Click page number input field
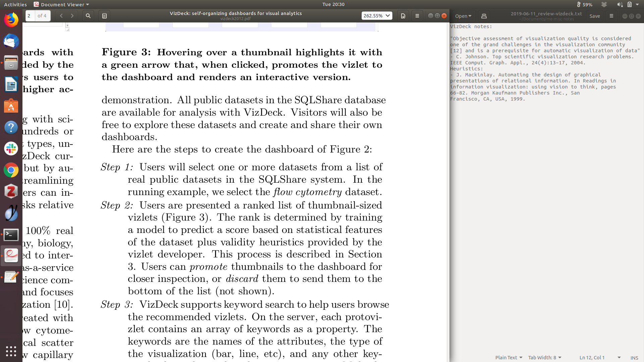This screenshot has height=362, width=644. (30, 16)
